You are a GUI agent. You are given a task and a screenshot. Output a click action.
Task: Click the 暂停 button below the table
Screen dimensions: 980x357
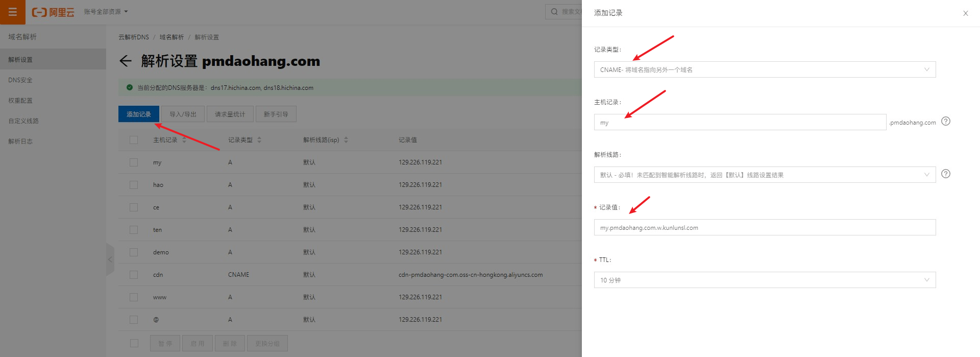(165, 343)
